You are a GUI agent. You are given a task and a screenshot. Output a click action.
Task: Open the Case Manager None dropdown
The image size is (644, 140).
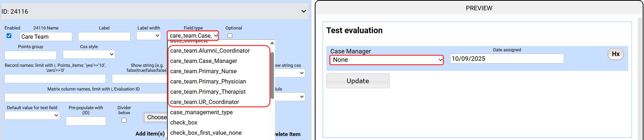tap(386, 60)
